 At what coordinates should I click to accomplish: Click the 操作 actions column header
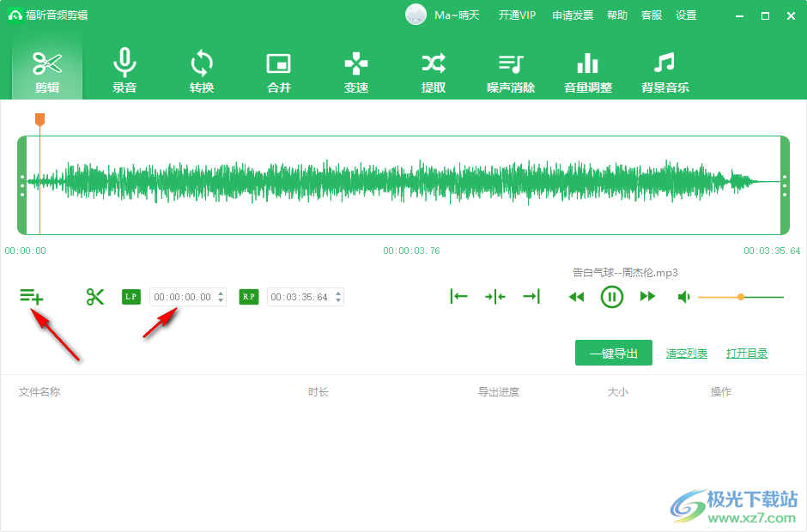pyautogui.click(x=721, y=392)
